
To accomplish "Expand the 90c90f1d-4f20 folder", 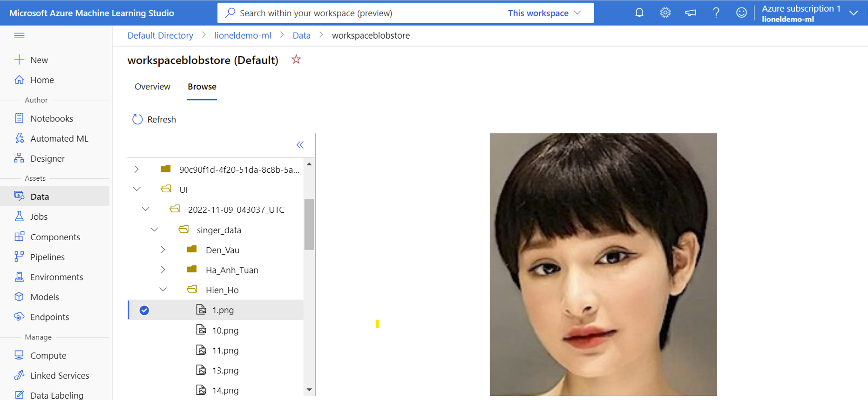I will [136, 169].
